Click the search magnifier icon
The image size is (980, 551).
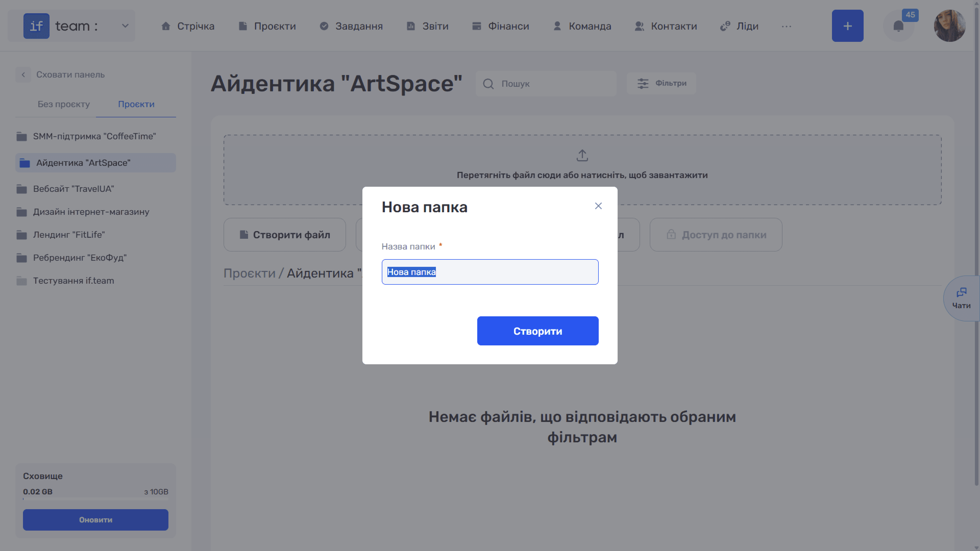[x=488, y=84]
